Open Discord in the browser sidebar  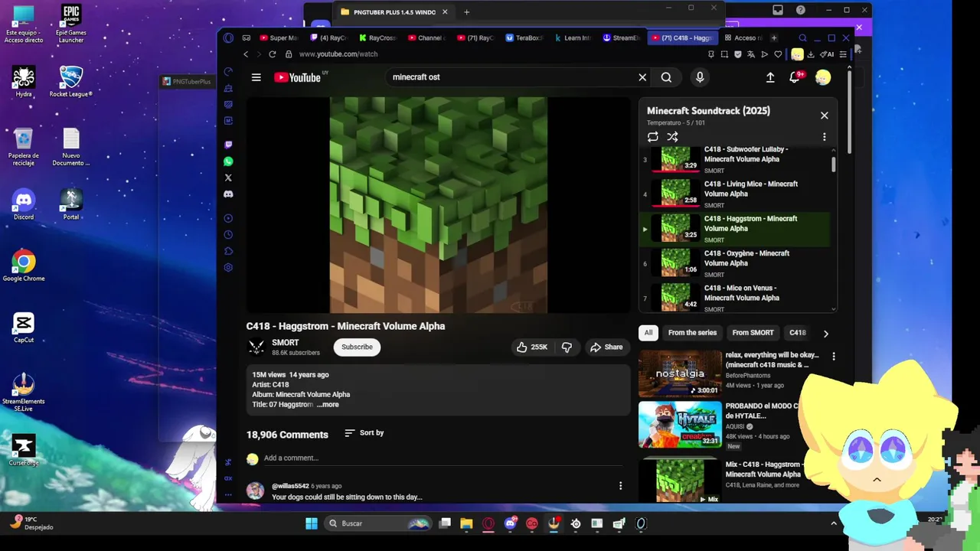228,194
